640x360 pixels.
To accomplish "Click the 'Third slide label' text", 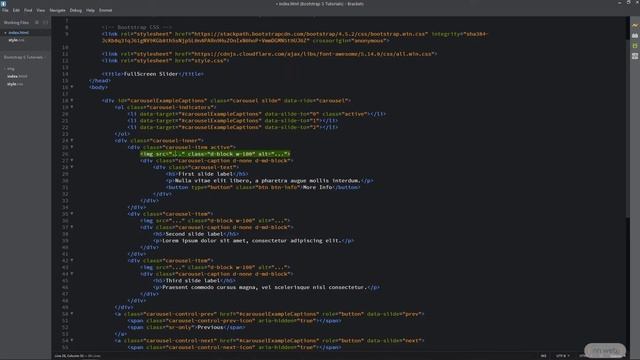I will point(193,280).
